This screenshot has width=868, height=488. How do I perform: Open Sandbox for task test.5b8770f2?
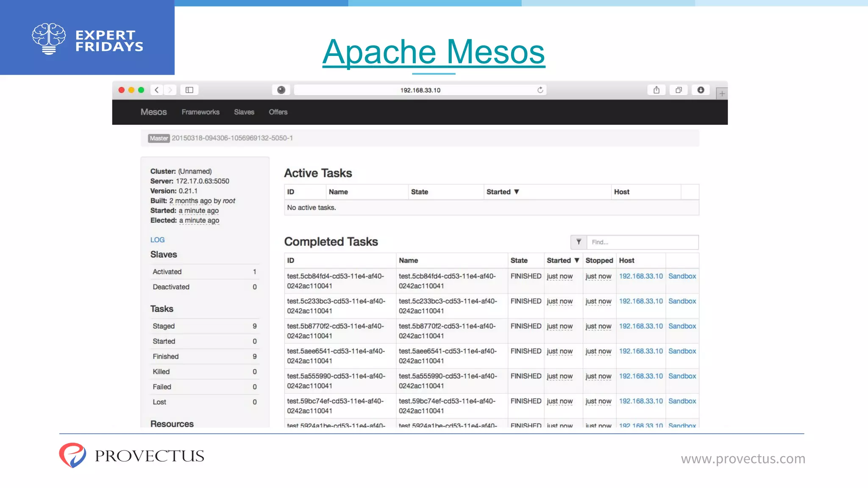point(682,326)
